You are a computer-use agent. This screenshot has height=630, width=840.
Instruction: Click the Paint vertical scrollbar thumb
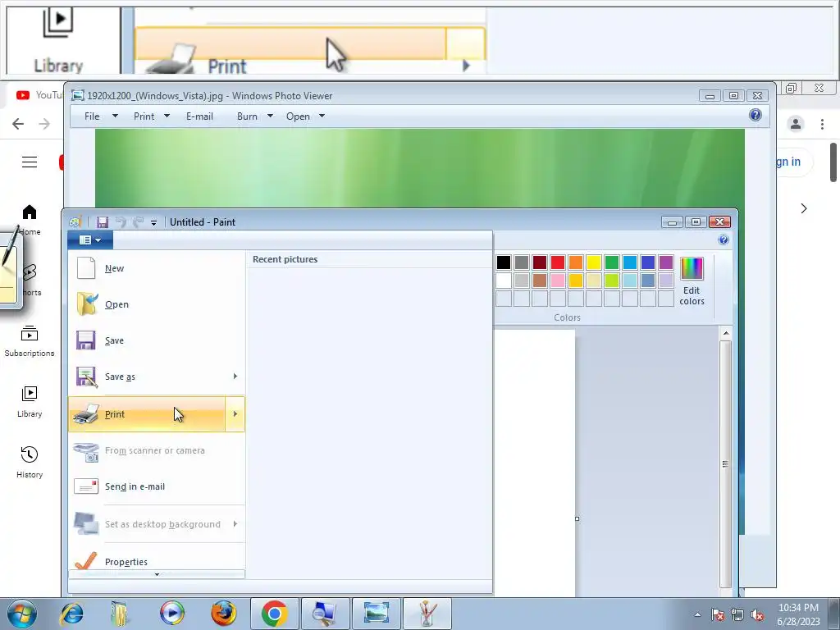726,464
